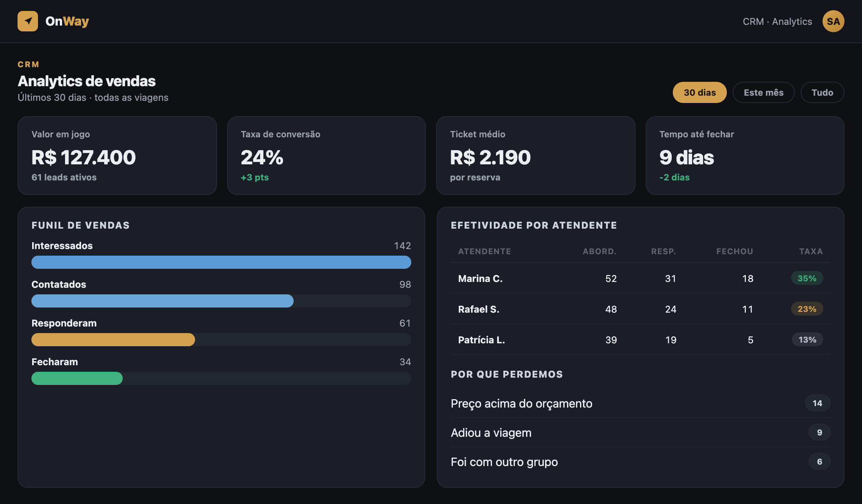Screen dimensions: 862x504
Task: Click the FUNIL DE VENDAS heading
Action: point(80,225)
